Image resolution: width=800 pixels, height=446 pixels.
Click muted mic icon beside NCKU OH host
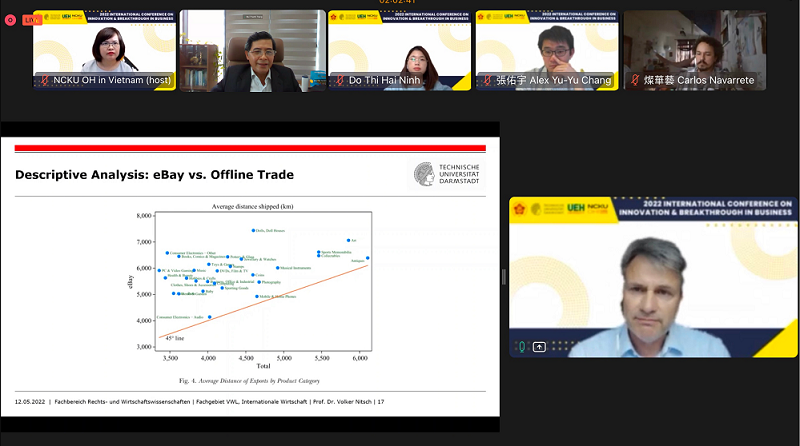(x=45, y=80)
